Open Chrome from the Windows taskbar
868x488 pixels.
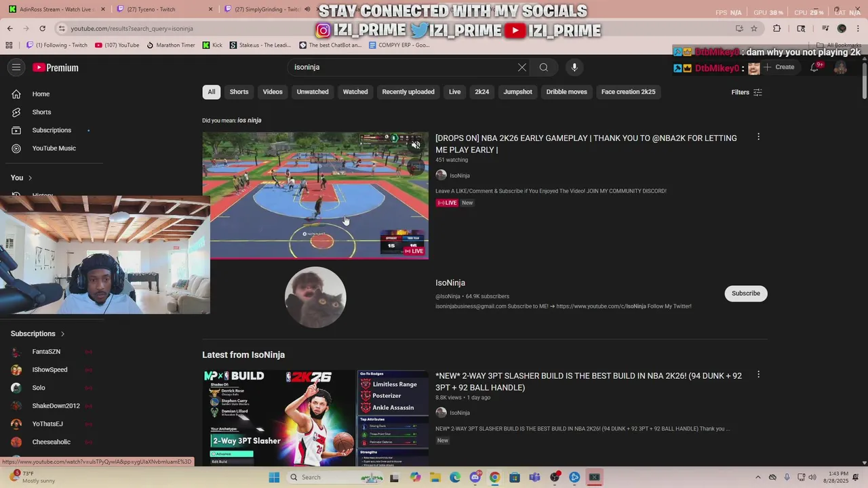click(x=494, y=477)
